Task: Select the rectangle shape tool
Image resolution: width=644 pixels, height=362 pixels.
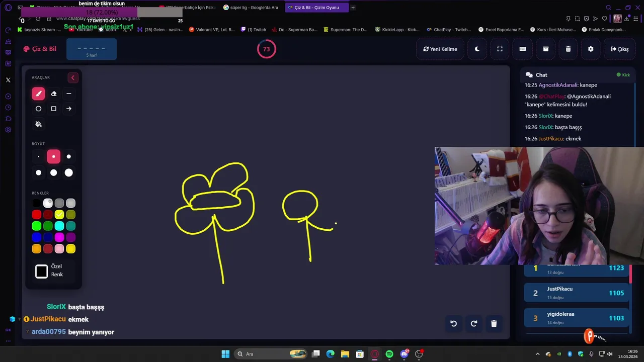Action: (54, 109)
